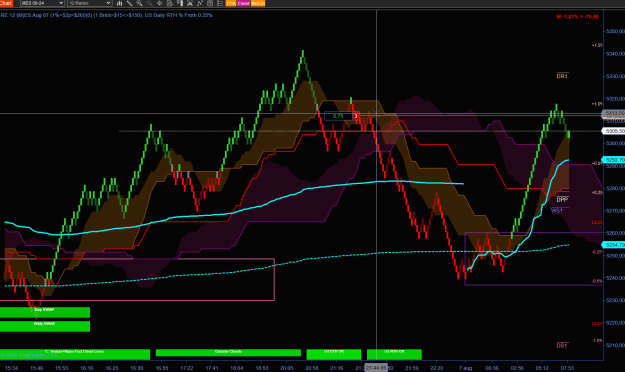Click the DPP pivot level label
The image size is (625, 372).
pos(562,200)
